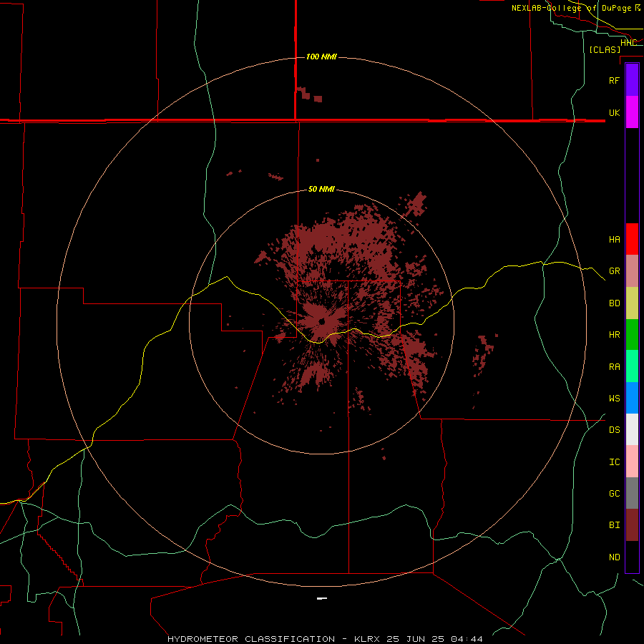The width and height of the screenshot is (644, 644).
Task: Click the radar site center dot
Action: [x=321, y=321]
